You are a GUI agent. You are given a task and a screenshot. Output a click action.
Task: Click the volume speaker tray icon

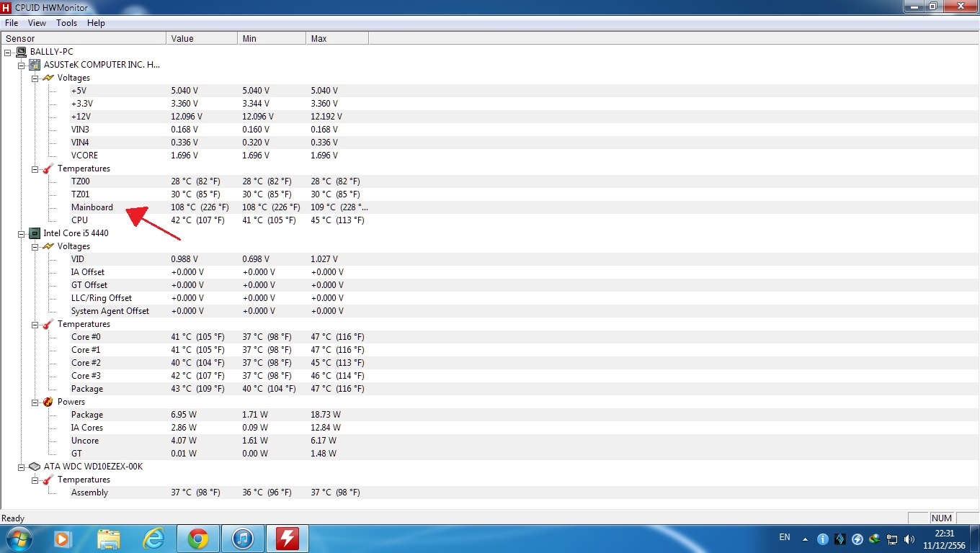[909, 539]
